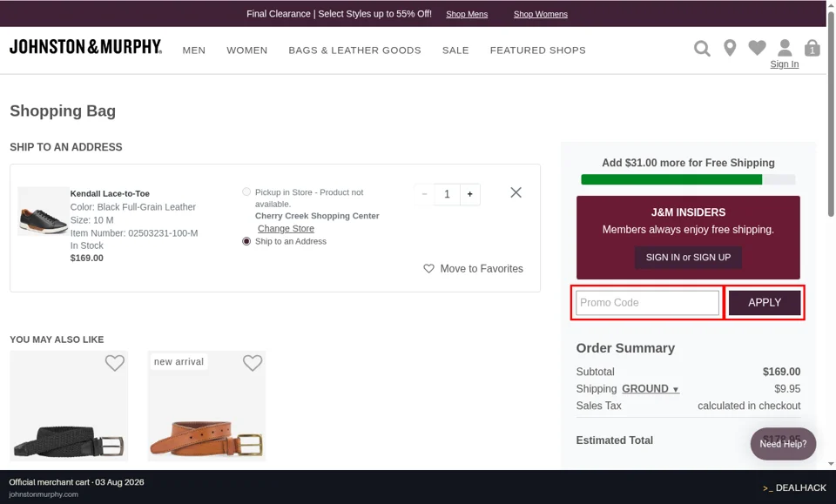Click the new arrival badge

179,362
